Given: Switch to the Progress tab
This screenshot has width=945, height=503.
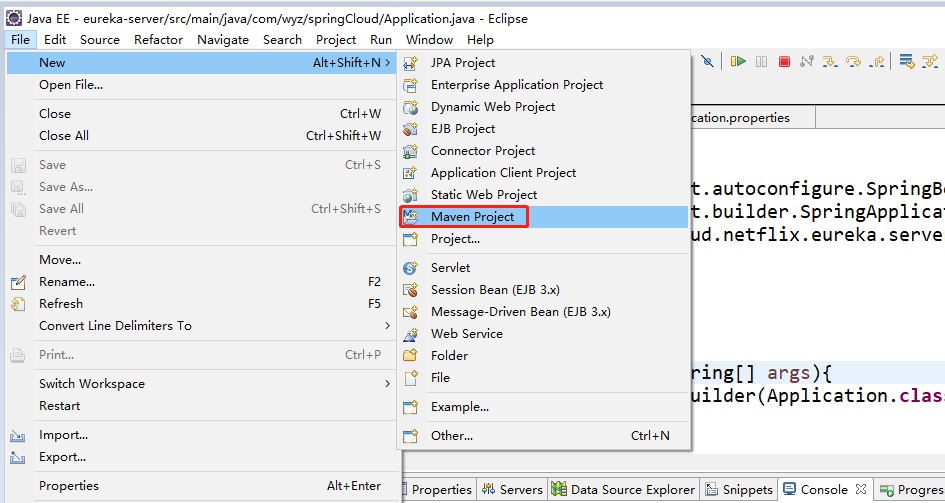Looking at the screenshot, I should point(911,490).
